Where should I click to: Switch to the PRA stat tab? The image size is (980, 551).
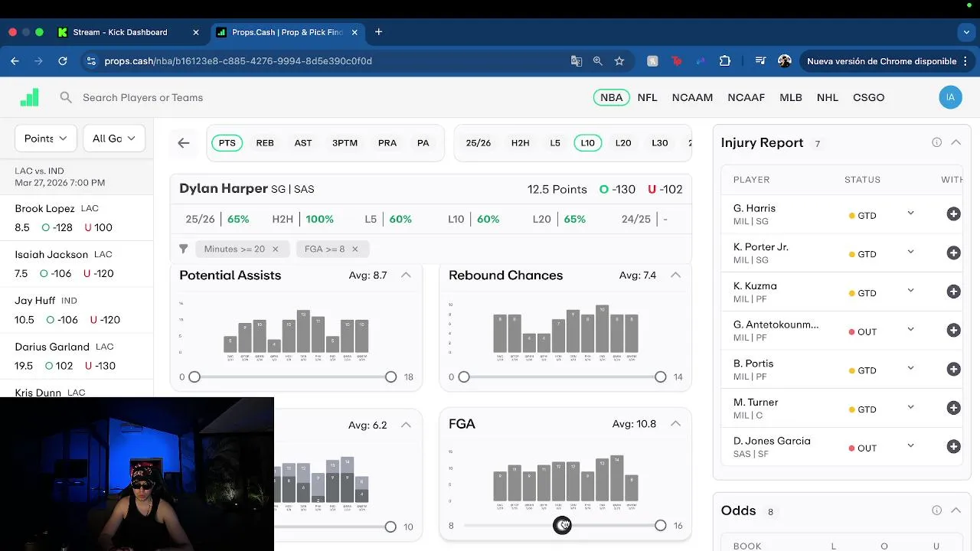coord(387,143)
